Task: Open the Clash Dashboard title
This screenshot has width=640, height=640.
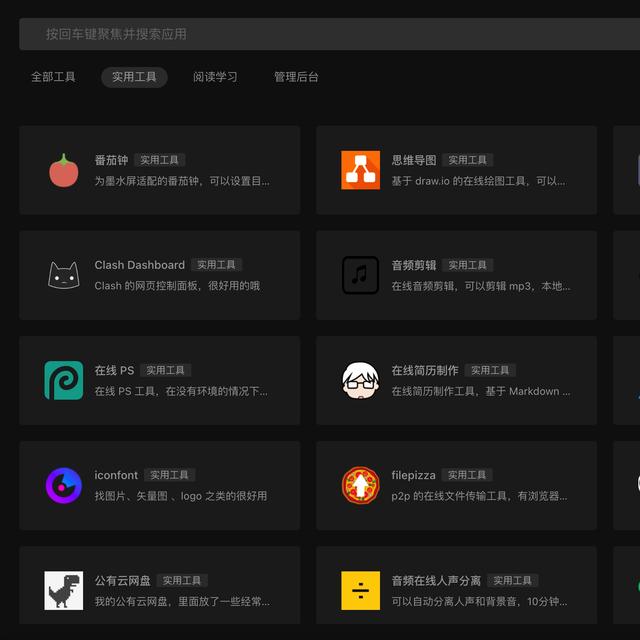Action: coord(140,265)
